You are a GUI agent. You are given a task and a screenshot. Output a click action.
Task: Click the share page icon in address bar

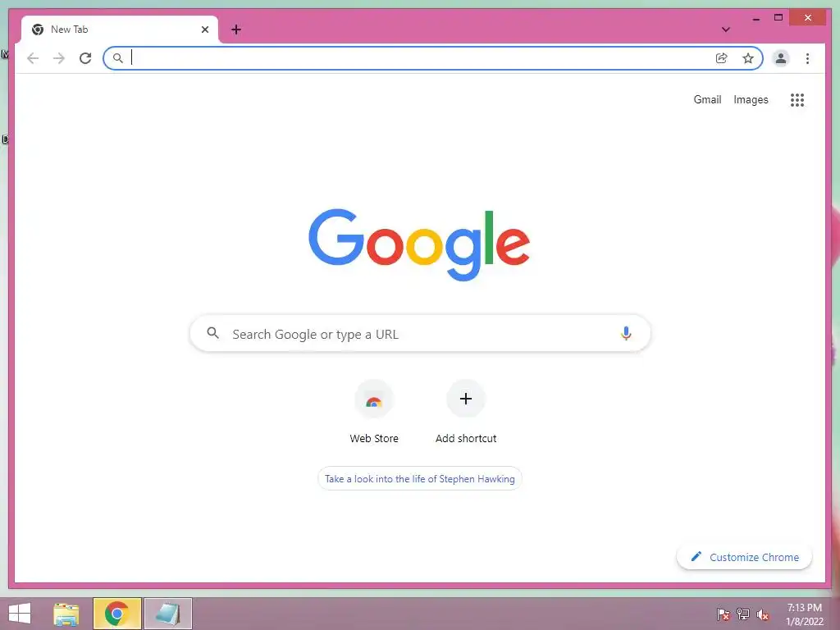(x=722, y=58)
